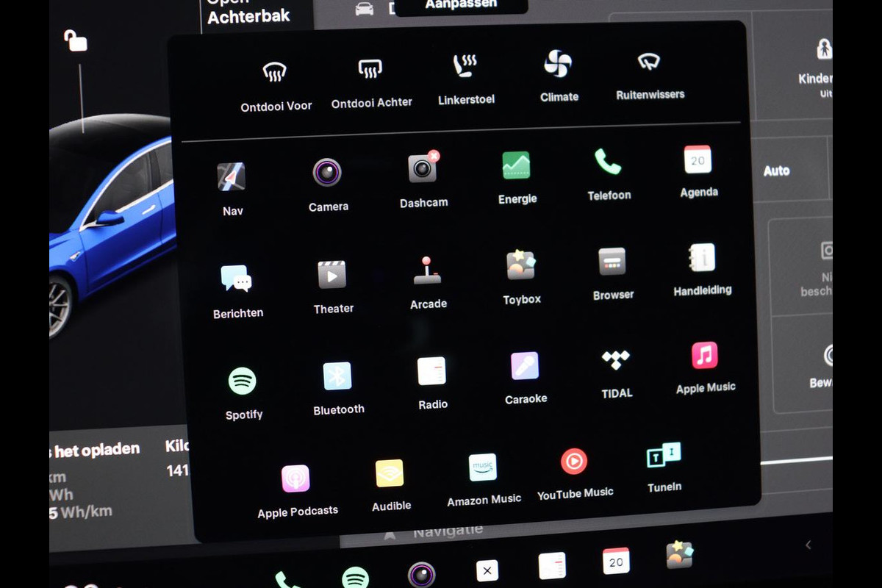Launch the Camera app
Image resolution: width=882 pixels, height=588 pixels.
[x=327, y=173]
